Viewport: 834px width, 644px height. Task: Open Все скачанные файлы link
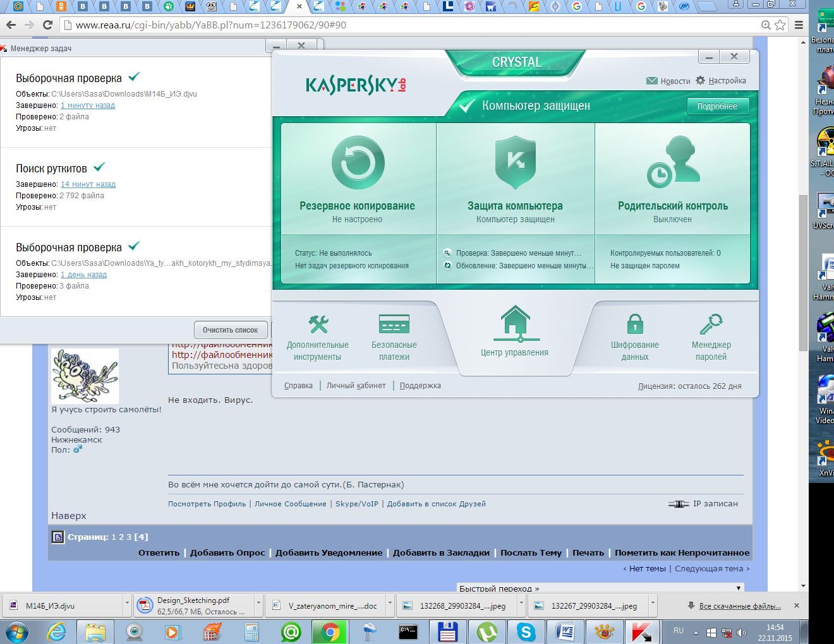740,605
